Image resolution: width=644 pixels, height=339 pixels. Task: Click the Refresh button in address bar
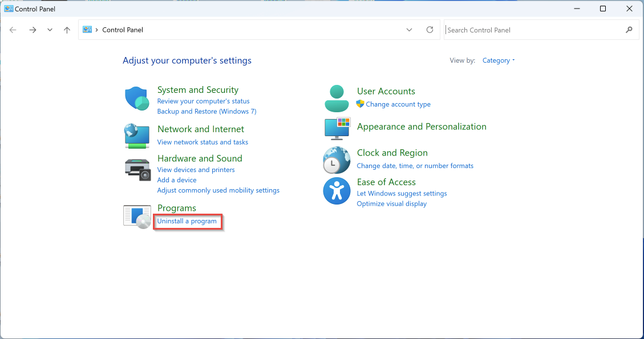[x=430, y=30]
